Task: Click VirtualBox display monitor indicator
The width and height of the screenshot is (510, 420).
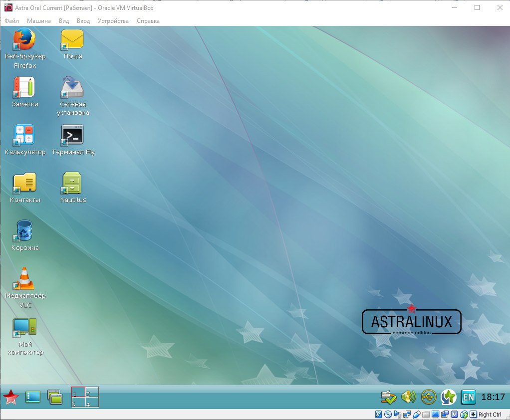Action: (x=435, y=415)
